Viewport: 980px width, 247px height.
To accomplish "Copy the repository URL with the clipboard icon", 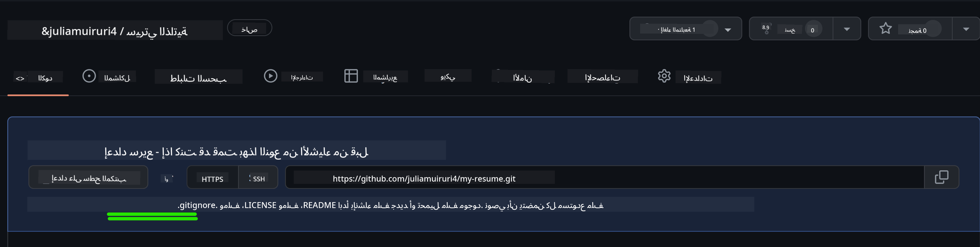I will click(x=941, y=177).
